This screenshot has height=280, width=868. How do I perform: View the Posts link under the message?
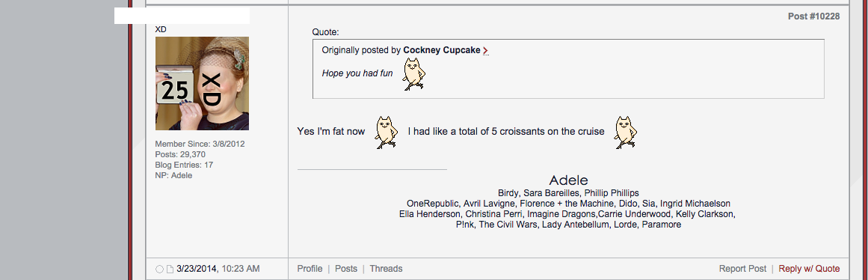coord(346,269)
